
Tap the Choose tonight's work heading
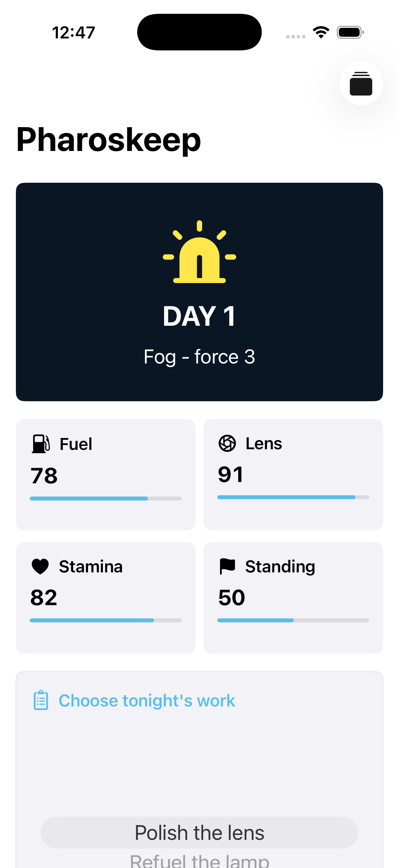tap(147, 700)
